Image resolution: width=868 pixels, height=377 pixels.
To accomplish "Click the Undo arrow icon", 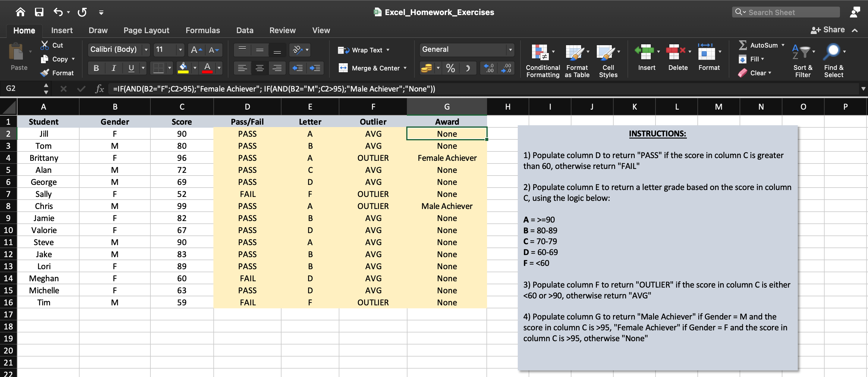I will [58, 12].
